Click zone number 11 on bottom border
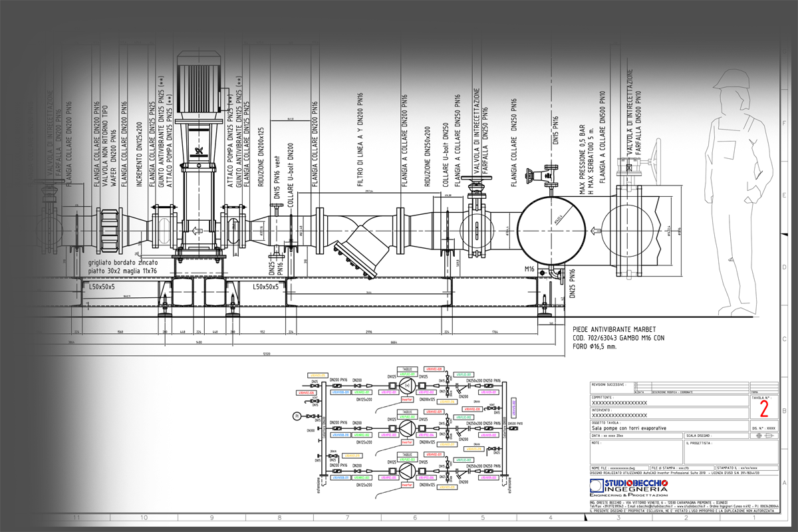Screen dimensions: 798x532 tap(76, 517)
